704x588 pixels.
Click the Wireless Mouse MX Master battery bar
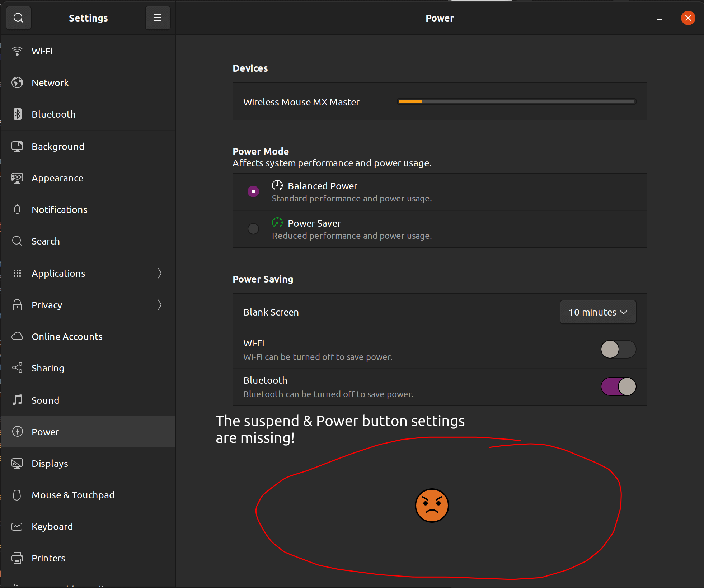point(516,101)
